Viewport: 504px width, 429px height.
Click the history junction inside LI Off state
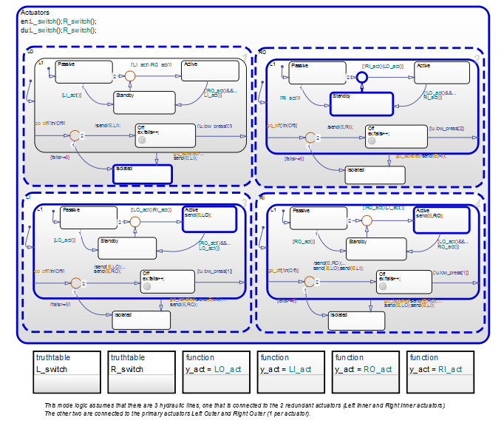[x=147, y=286]
